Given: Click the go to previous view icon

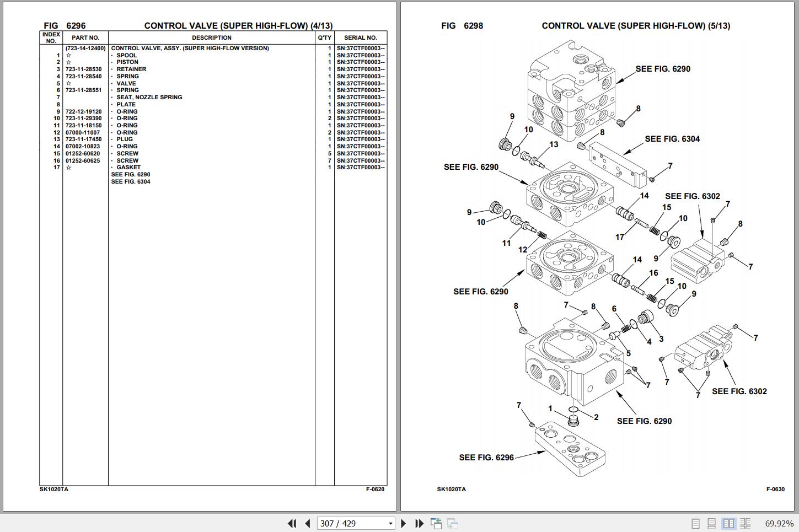Looking at the screenshot, I should point(436,523).
